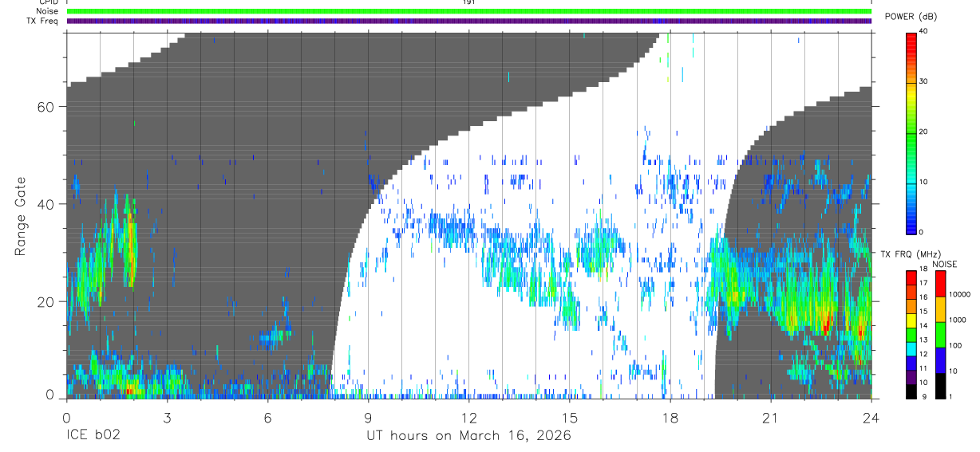Select the red NOISE swatch above 10000
The image size is (980, 452).
pos(940,283)
